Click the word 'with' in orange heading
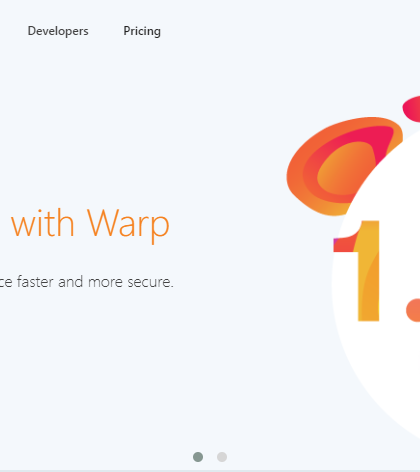This screenshot has height=472, width=420. 42,223
